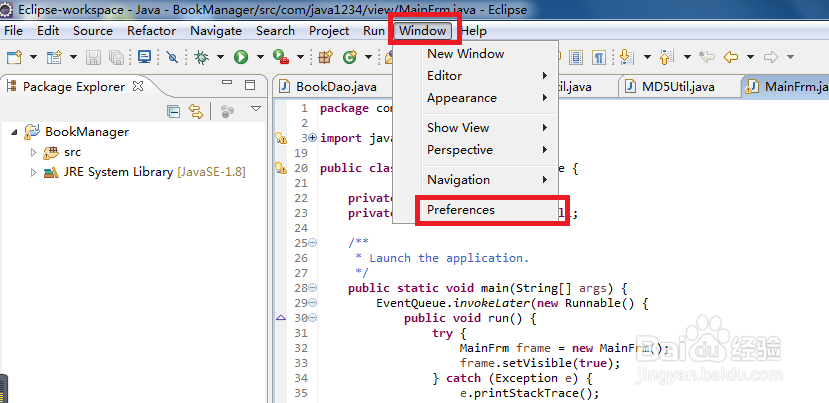Toggle block selection mode icon
The height and width of the screenshot is (403, 829).
576,57
